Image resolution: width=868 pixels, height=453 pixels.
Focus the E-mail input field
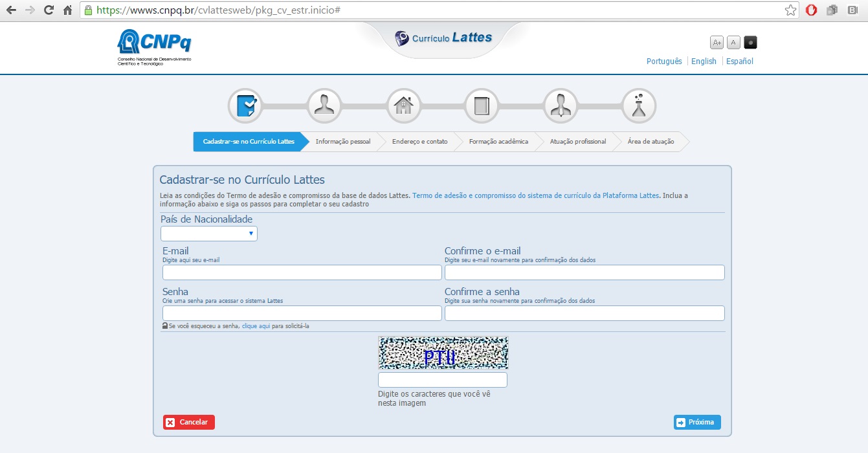302,272
